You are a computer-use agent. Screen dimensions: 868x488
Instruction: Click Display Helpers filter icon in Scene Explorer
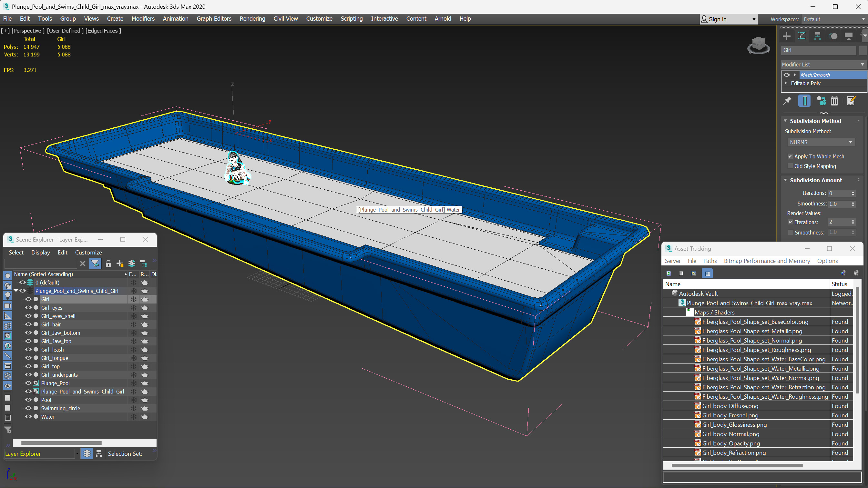[7, 316]
